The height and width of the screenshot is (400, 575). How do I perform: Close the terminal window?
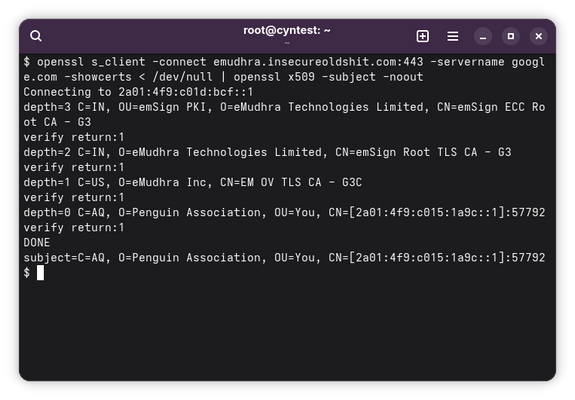point(538,36)
